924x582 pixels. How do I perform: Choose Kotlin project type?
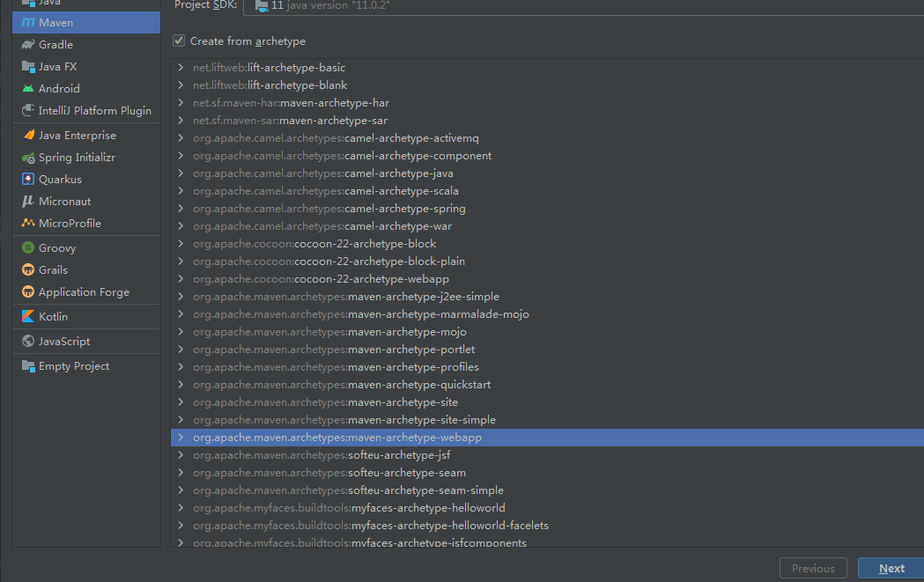click(x=86, y=316)
